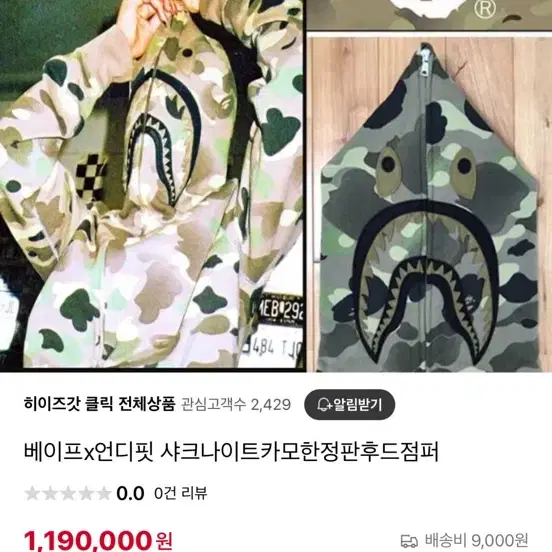Image resolution: width=552 pixels, height=552 pixels.
Task: Click the 배송비 9,000원 shipping fee text
Action: (476, 540)
